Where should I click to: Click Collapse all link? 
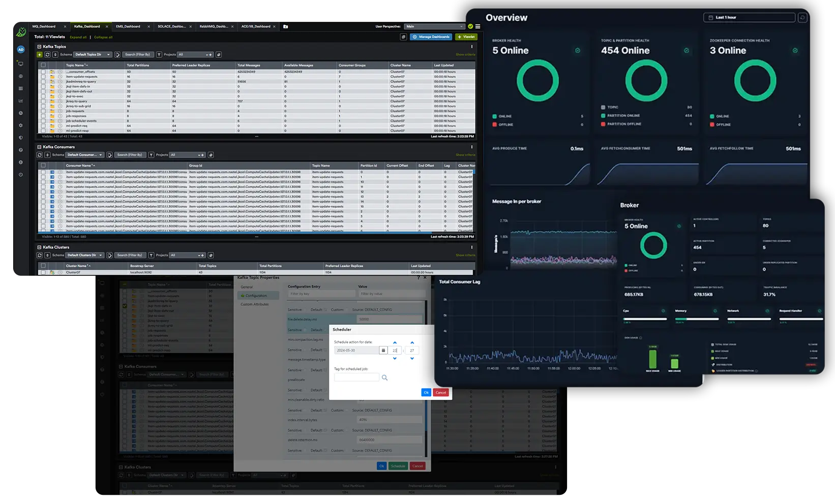pyautogui.click(x=103, y=37)
